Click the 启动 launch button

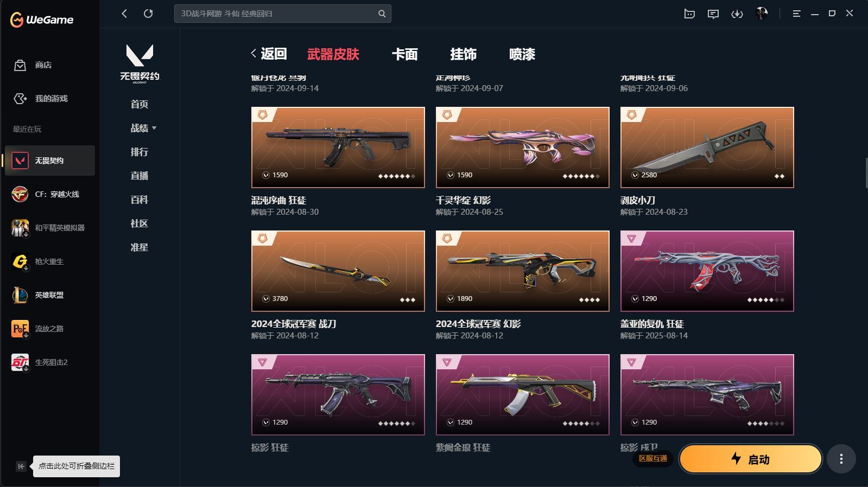tap(751, 459)
